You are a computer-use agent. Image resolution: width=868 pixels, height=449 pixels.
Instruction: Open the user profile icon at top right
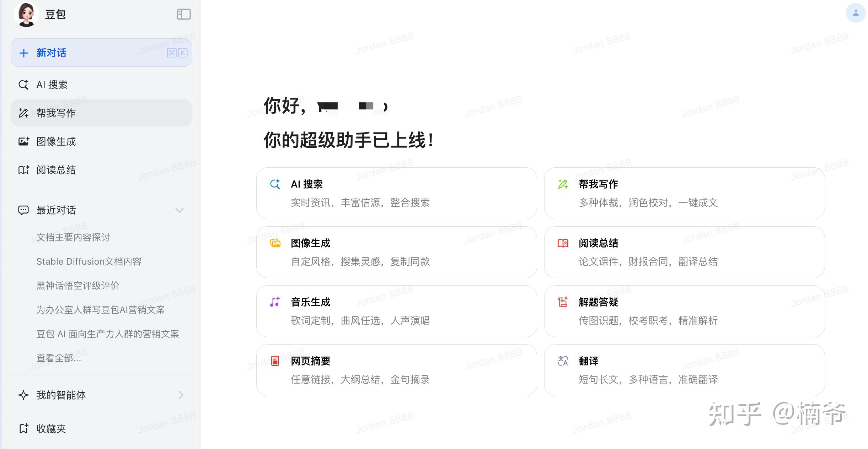coord(855,13)
